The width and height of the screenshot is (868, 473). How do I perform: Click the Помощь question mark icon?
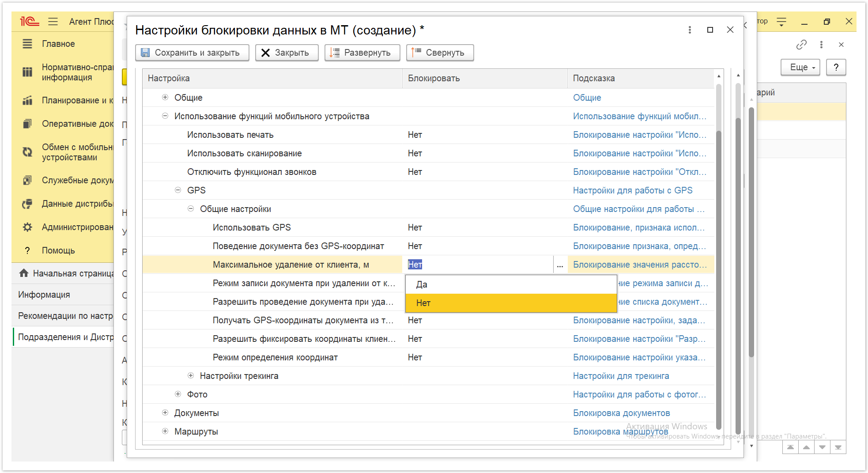[27, 250]
